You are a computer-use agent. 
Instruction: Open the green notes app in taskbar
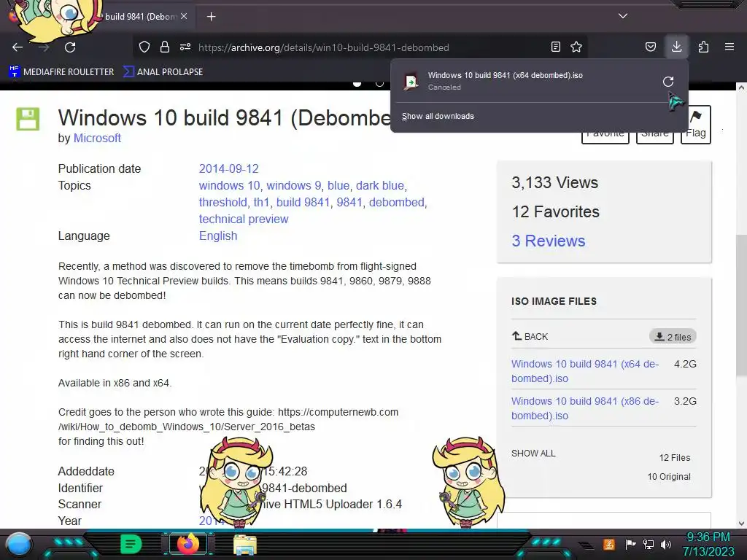pyautogui.click(x=131, y=544)
